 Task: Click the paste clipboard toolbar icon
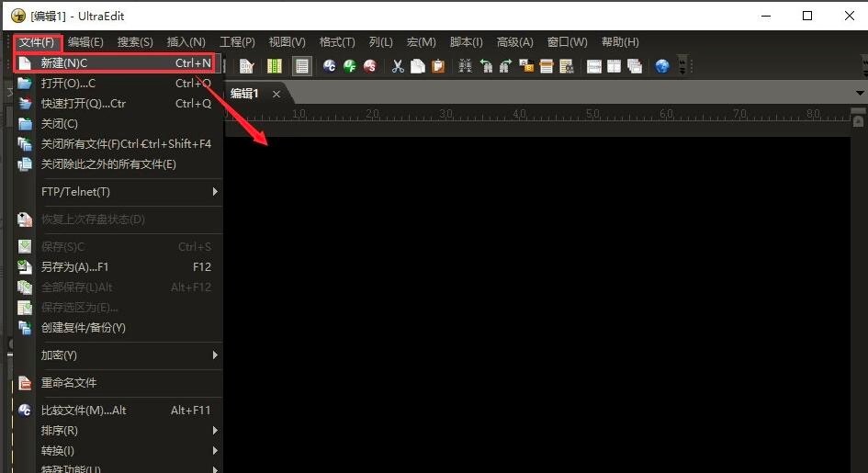click(x=438, y=66)
